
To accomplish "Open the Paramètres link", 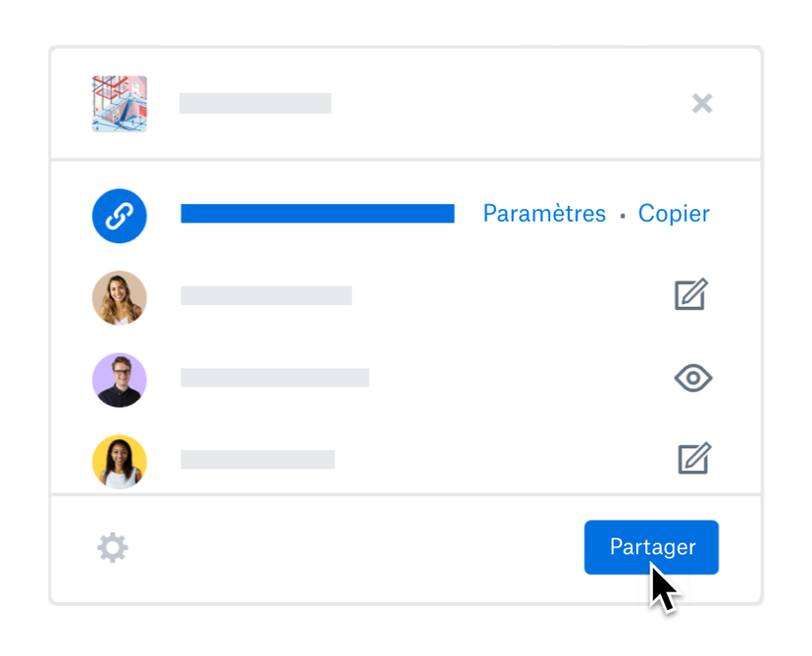I will [x=544, y=214].
